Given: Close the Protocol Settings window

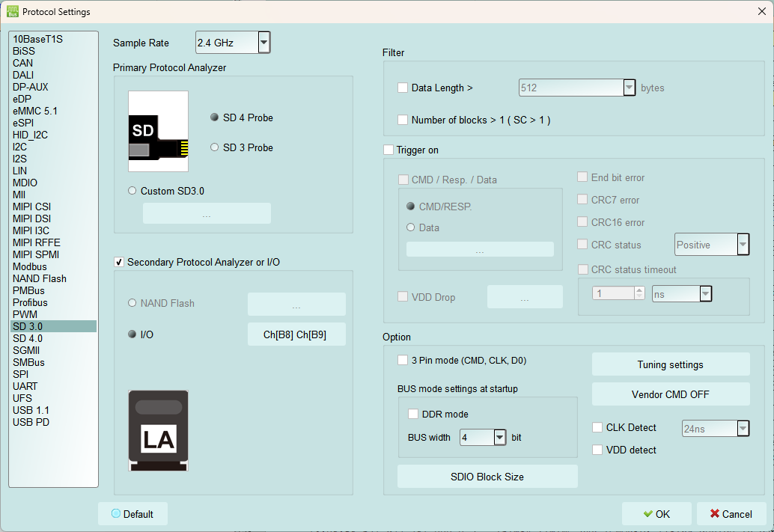Looking at the screenshot, I should [x=762, y=11].
